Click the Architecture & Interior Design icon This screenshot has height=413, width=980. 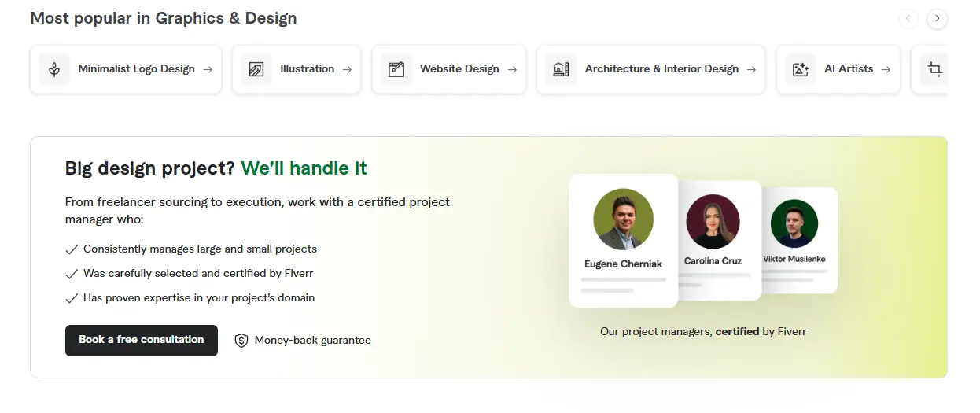(x=561, y=69)
